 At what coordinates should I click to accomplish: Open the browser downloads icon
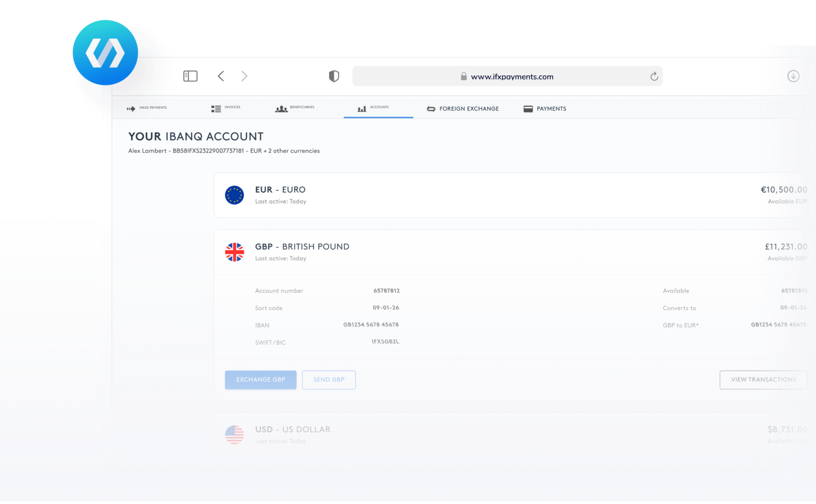[793, 76]
